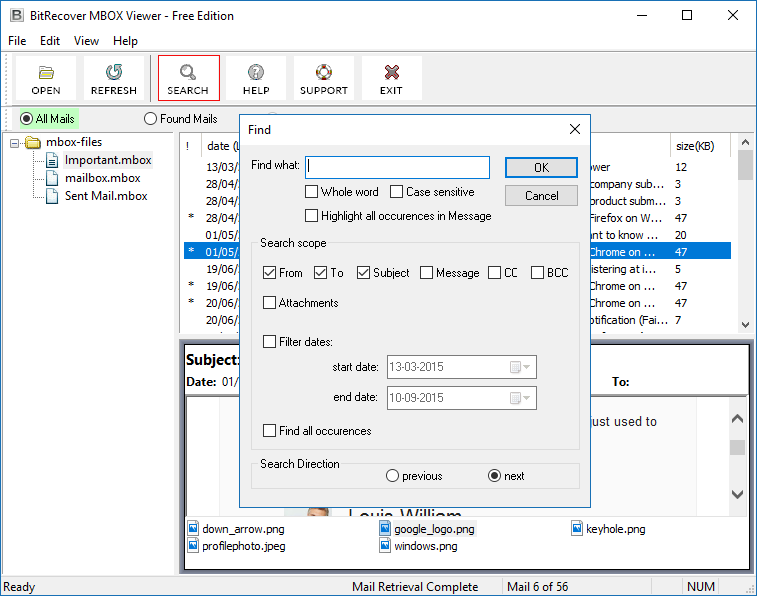Uncheck the Subject search scope

[364, 273]
